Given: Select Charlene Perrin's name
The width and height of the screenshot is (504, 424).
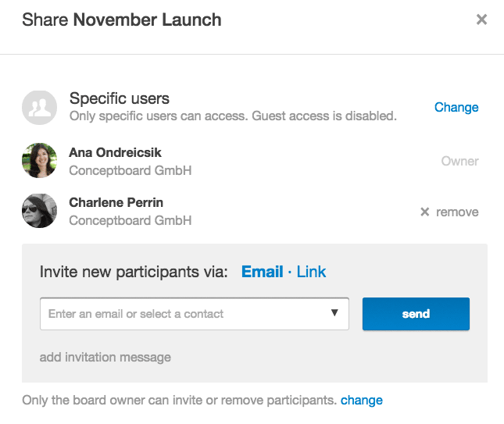Looking at the screenshot, I should pos(116,203).
